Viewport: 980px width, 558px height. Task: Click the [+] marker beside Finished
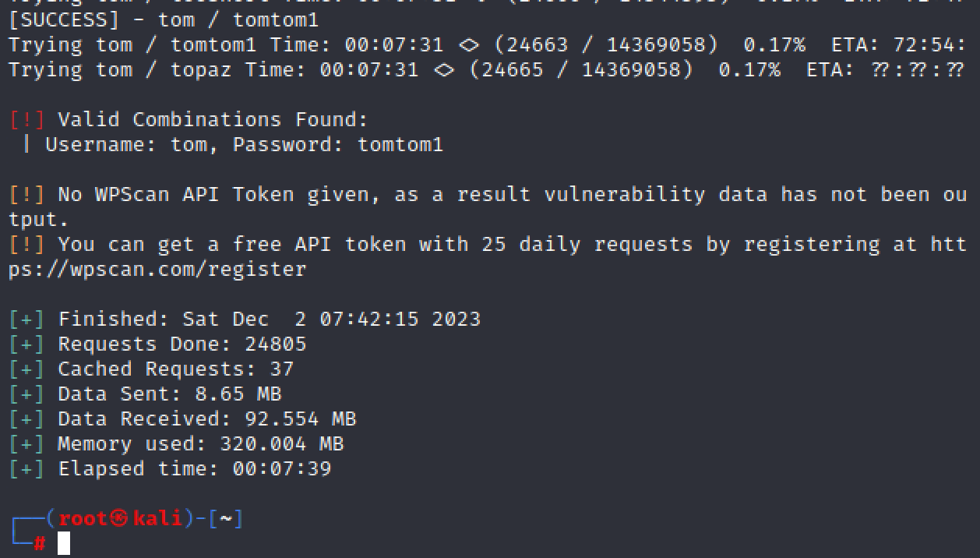click(27, 319)
